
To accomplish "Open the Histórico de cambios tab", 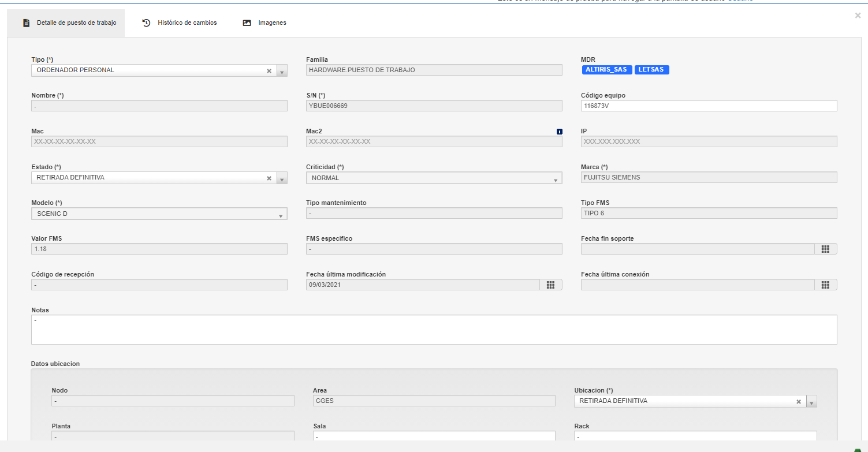I will pyautogui.click(x=180, y=23).
